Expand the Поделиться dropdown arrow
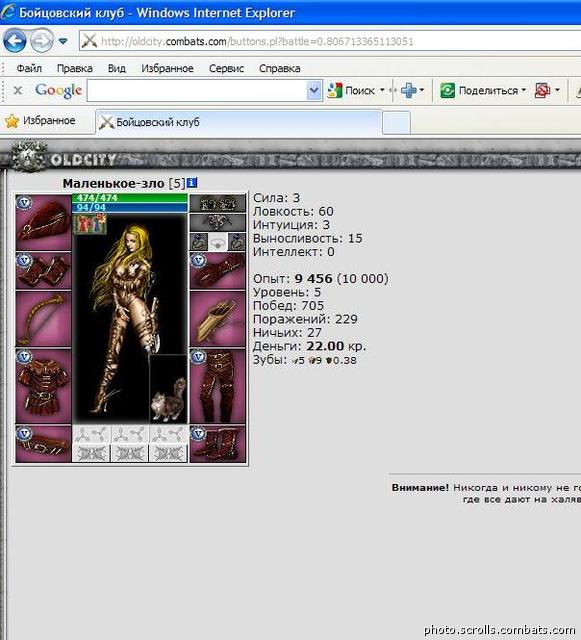This screenshot has width=581, height=640. [523, 90]
